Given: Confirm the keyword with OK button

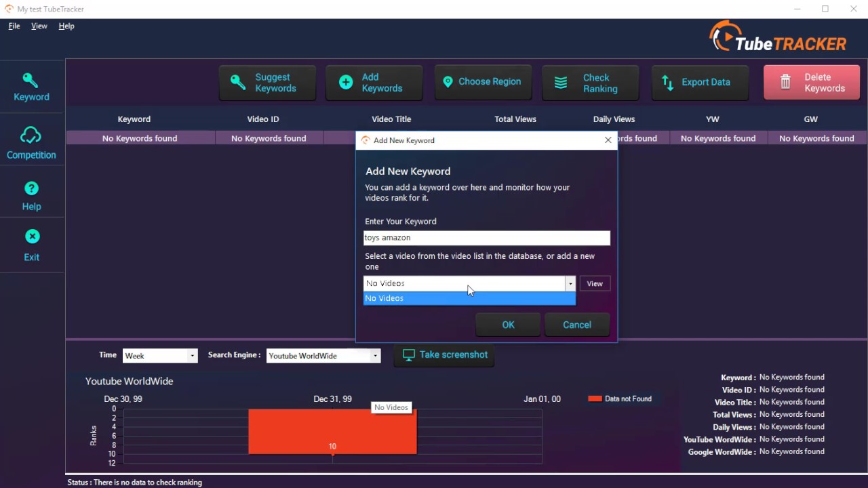Looking at the screenshot, I should click(508, 325).
